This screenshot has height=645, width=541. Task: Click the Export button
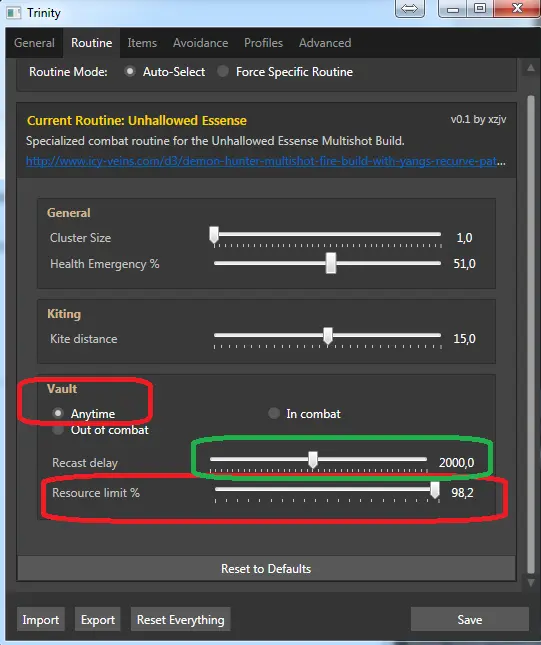click(x=98, y=619)
